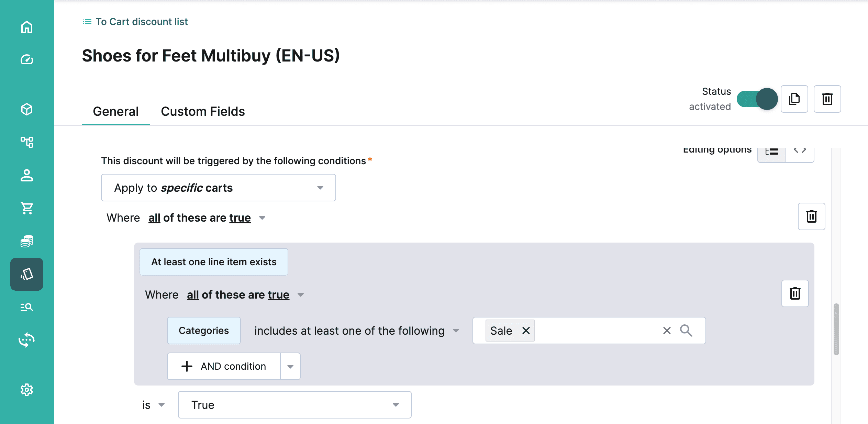Add an AND condition
Screen dimensions: 868x424
click(224, 366)
